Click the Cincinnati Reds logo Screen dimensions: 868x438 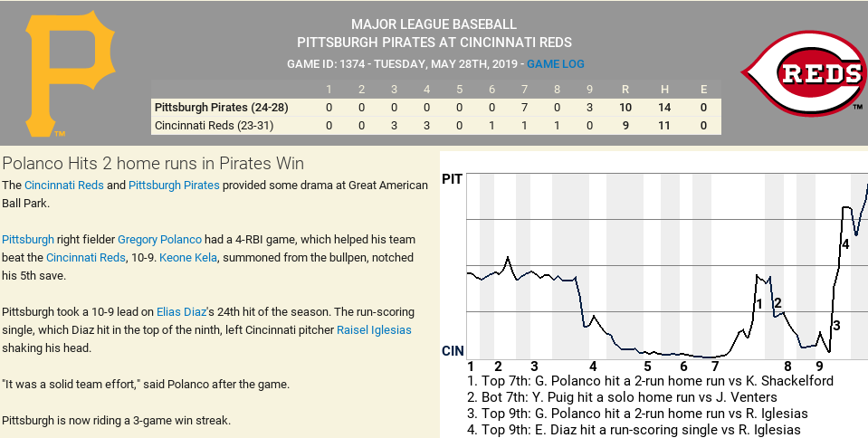point(803,72)
